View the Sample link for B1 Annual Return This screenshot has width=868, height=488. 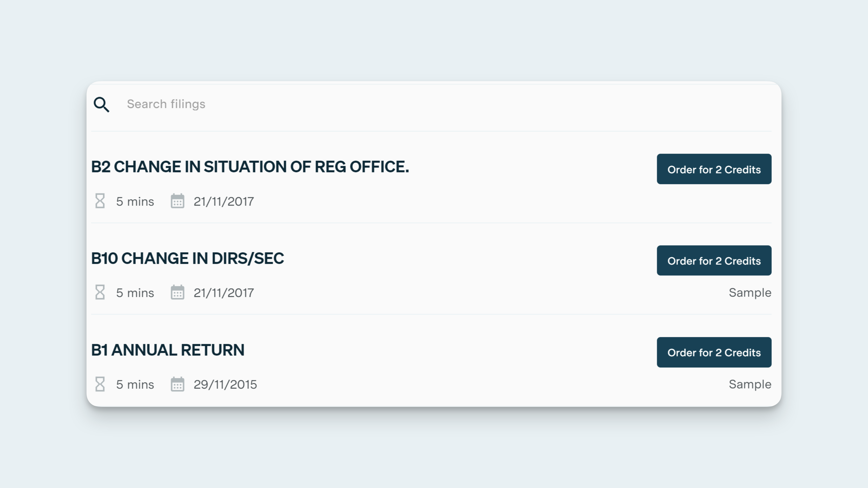pos(750,384)
